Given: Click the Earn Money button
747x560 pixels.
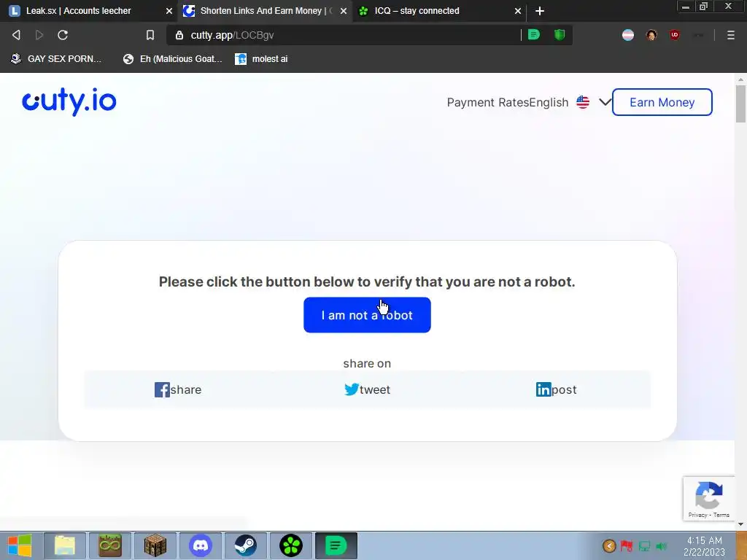Looking at the screenshot, I should [662, 102].
